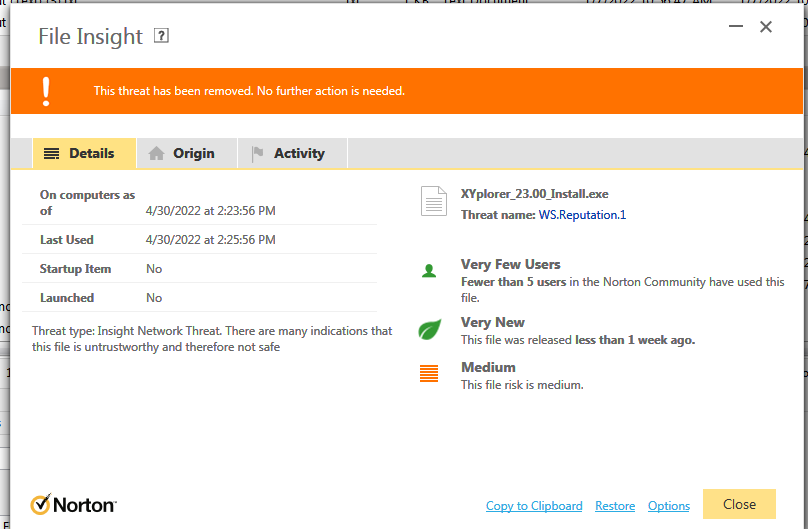
Task: Open the WS.Reputation.1 threat name link
Action: coord(582,215)
